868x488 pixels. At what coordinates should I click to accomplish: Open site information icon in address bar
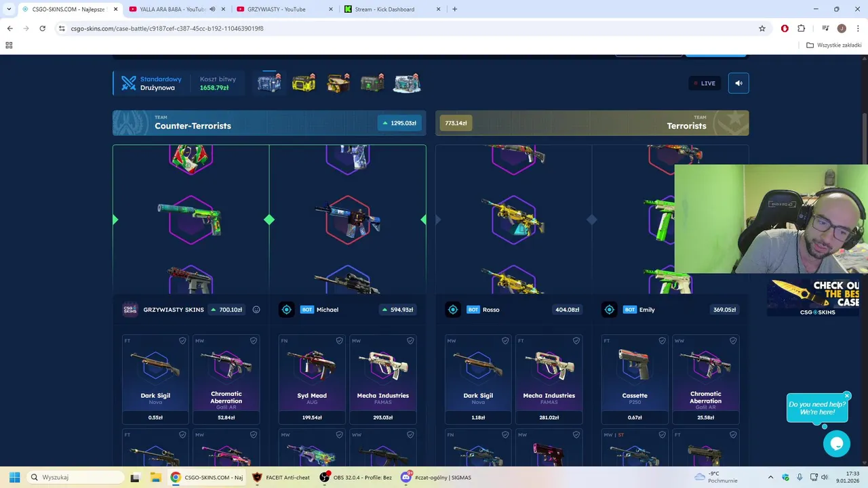click(62, 28)
